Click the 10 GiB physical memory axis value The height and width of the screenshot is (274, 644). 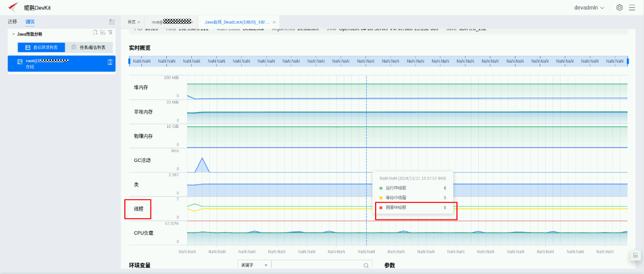(173, 126)
